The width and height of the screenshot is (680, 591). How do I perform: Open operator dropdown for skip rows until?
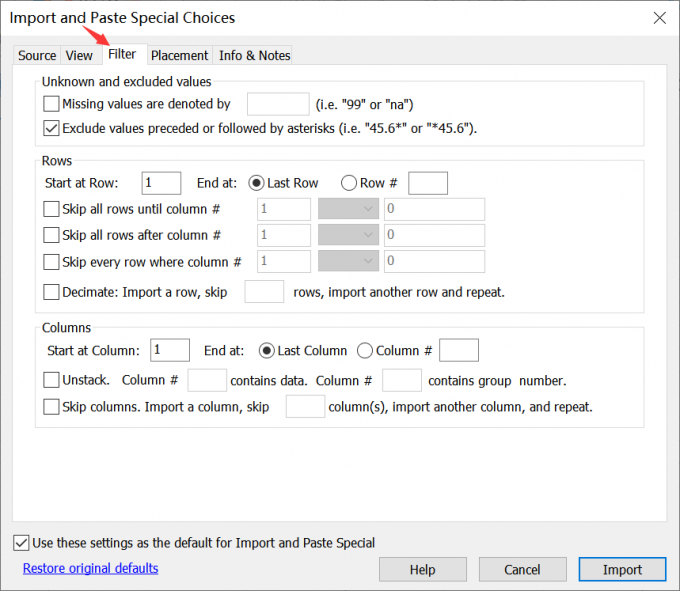pyautogui.click(x=348, y=209)
